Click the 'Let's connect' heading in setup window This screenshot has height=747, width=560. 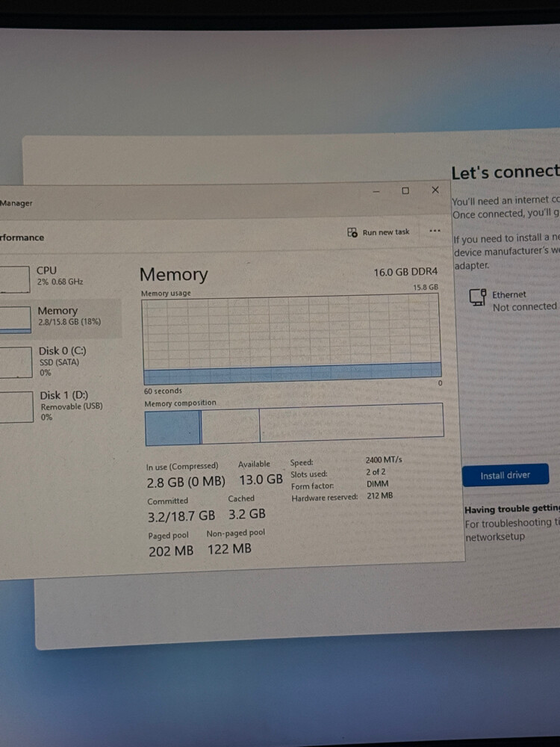coord(505,172)
